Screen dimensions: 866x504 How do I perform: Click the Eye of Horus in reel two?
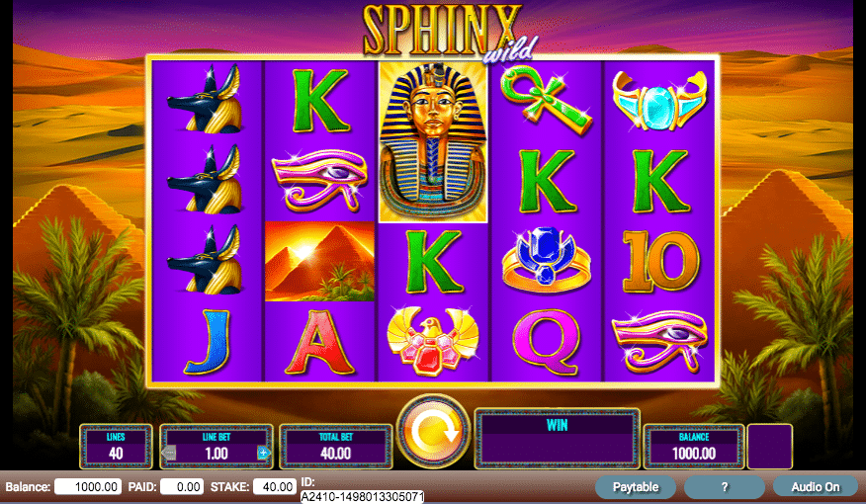tap(319, 181)
